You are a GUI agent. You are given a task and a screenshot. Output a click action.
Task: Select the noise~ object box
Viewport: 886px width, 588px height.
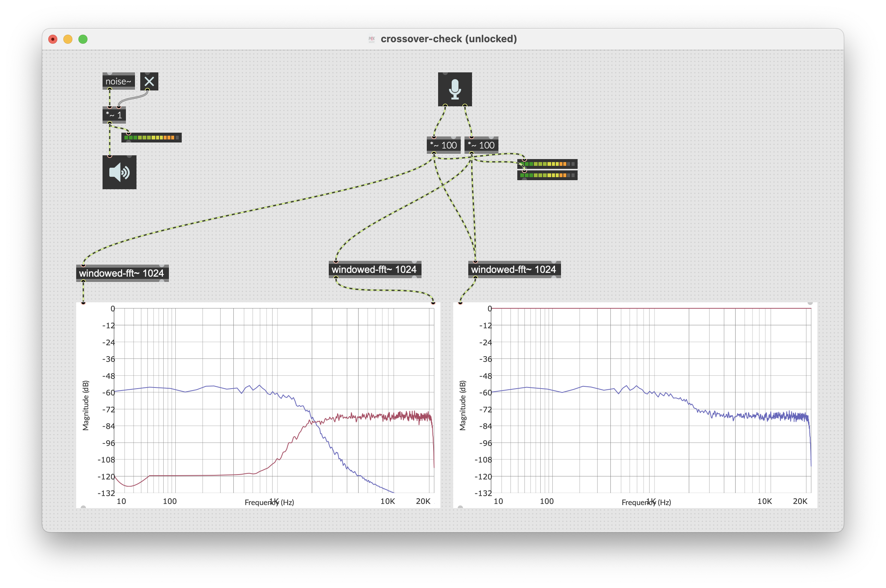click(118, 81)
